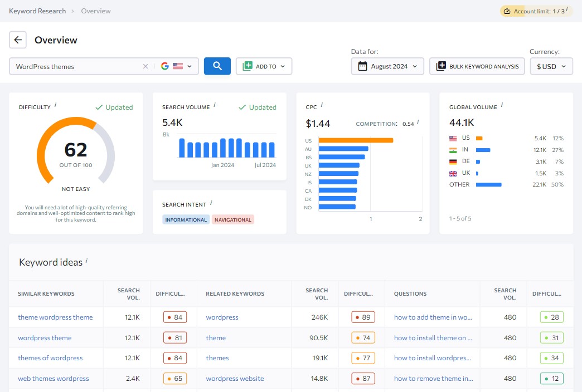Screen dimensions: 582x392
Task: Open the 'wordpress website' keyword link
Action: point(235,379)
